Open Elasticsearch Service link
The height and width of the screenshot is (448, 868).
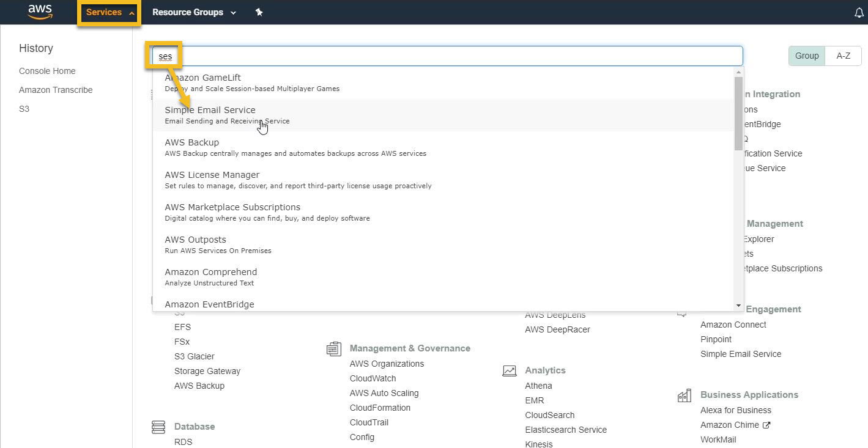[x=566, y=430]
